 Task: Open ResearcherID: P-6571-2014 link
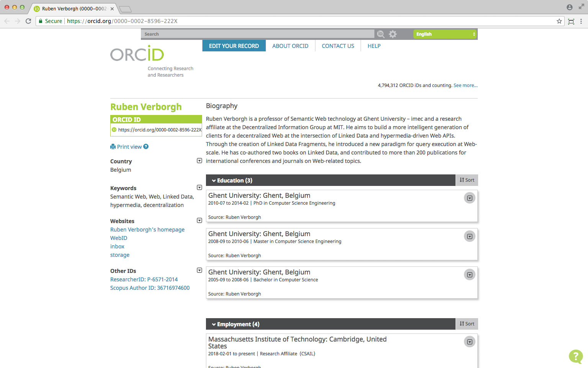(144, 279)
